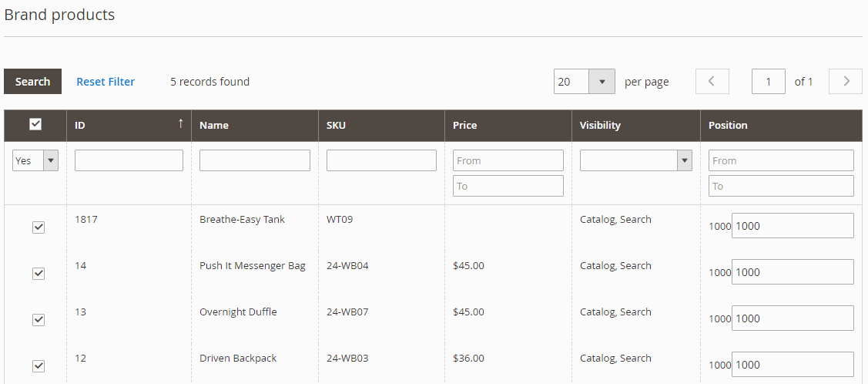
Task: Click the Reset Filter link
Action: click(x=106, y=82)
